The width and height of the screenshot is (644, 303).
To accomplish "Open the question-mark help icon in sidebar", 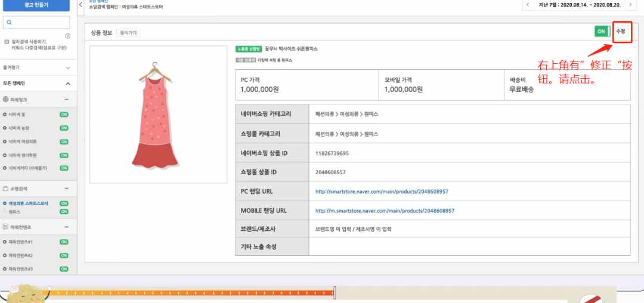I will [x=68, y=36].
